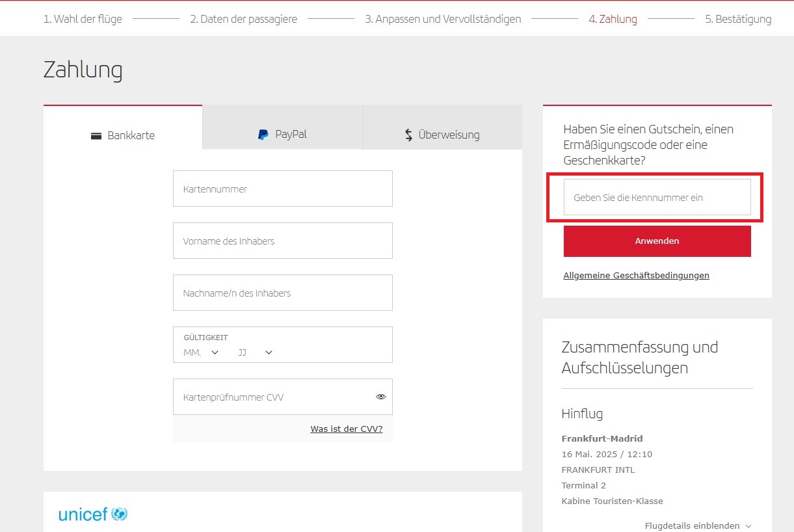Open Allgemeine Geschäftsbedingungen link
Image resolution: width=794 pixels, height=532 pixels.
(x=636, y=276)
